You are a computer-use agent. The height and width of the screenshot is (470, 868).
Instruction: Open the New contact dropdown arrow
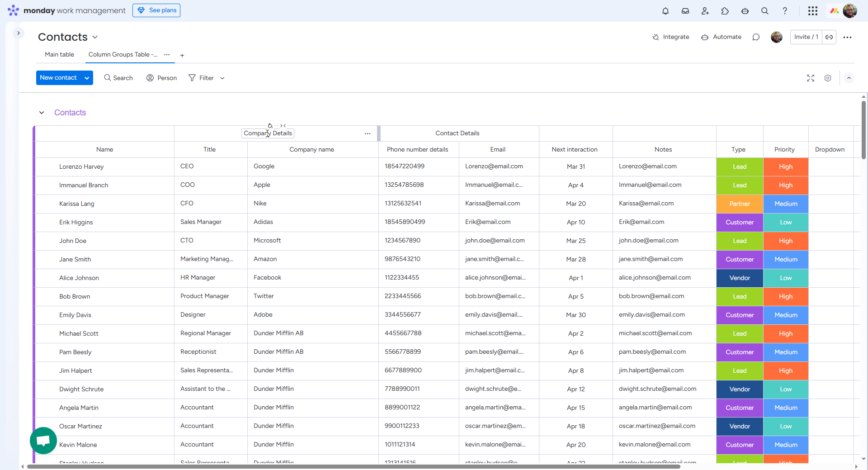coord(87,78)
